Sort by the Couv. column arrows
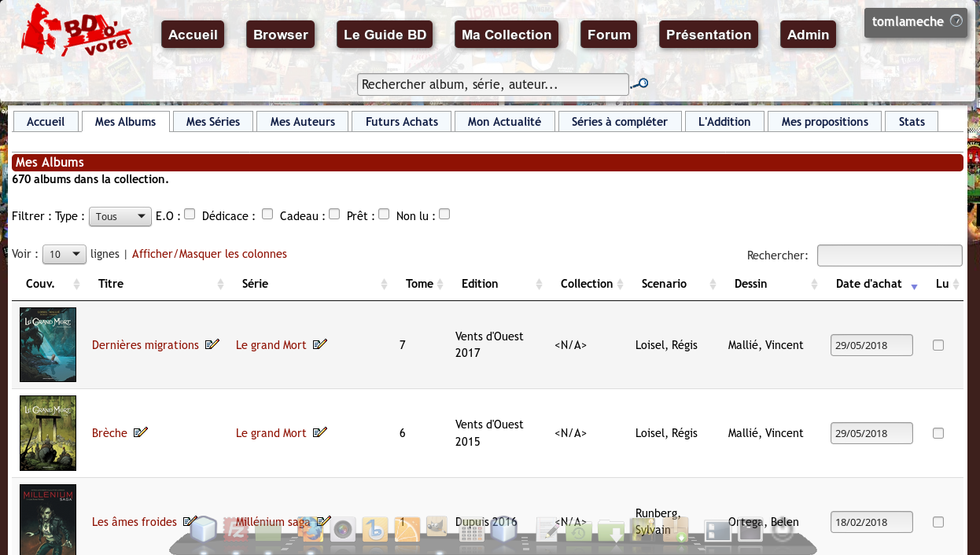This screenshot has height=555, width=980. pos(76,285)
